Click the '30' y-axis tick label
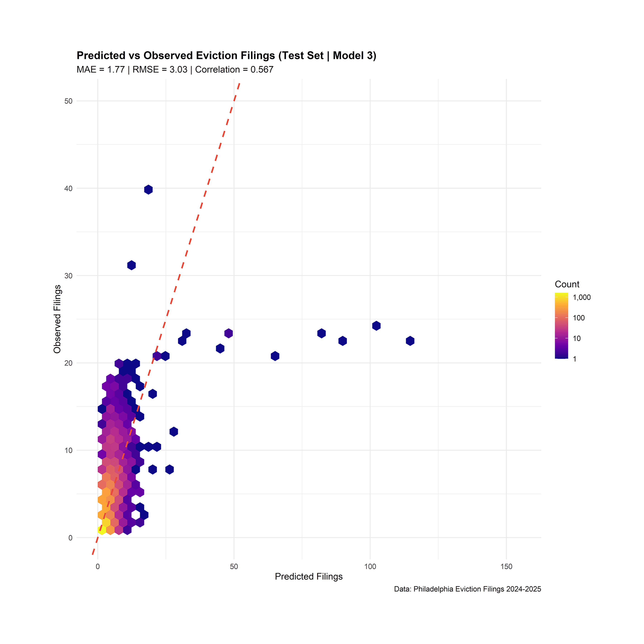The height and width of the screenshot is (644, 644). (68, 276)
